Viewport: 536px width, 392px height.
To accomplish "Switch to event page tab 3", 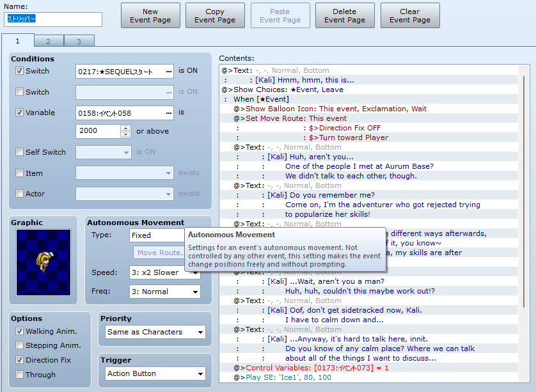I will coord(79,41).
